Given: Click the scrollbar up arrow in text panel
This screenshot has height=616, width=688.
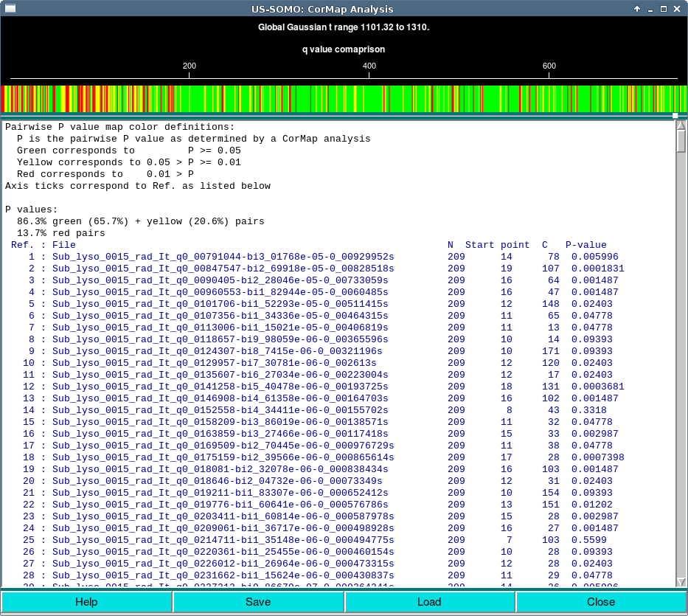Looking at the screenshot, I should [681, 125].
